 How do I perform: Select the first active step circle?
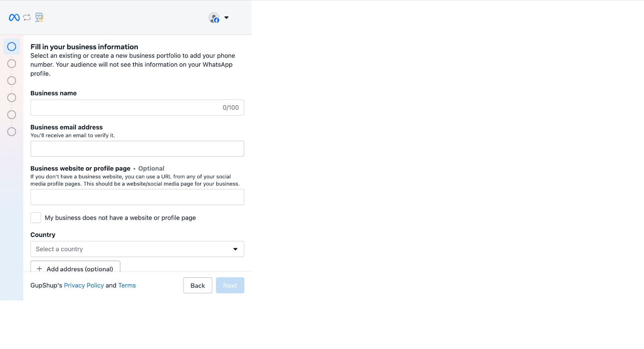[x=12, y=47]
